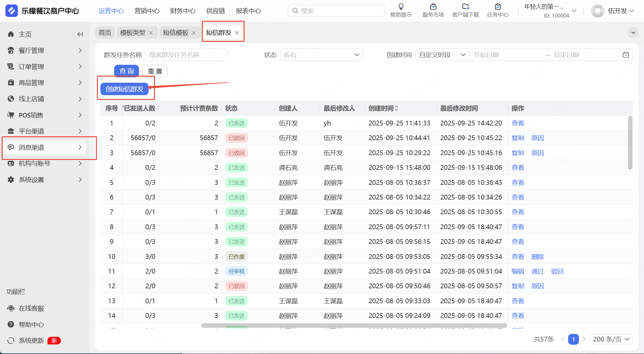Click the 驳回 link in row 11
This screenshot has width=644, height=354.
coord(557,271)
